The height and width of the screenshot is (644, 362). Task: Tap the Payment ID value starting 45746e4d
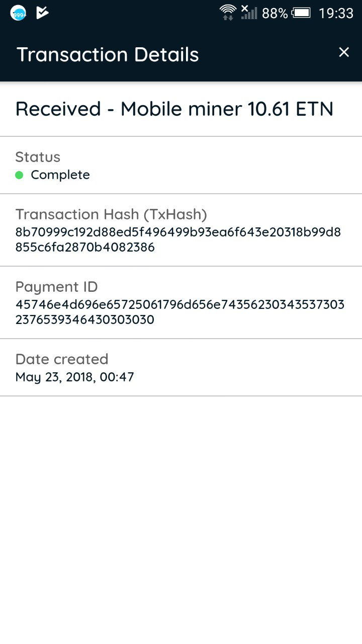click(179, 312)
